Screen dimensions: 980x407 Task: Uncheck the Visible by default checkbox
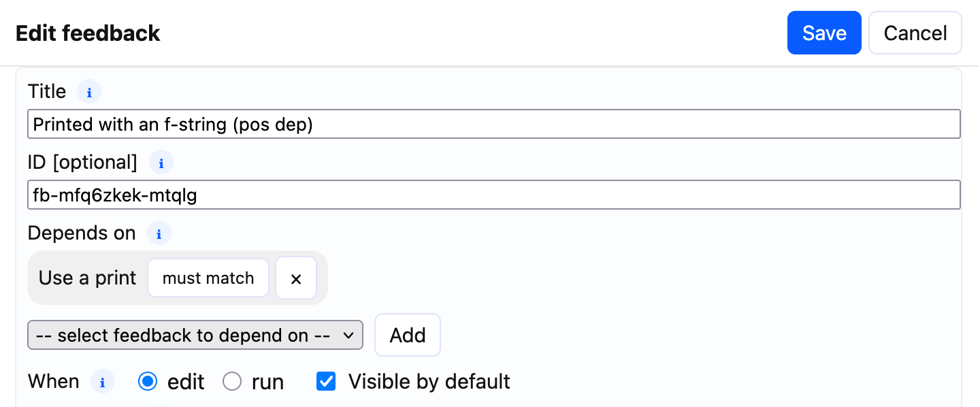coord(327,382)
